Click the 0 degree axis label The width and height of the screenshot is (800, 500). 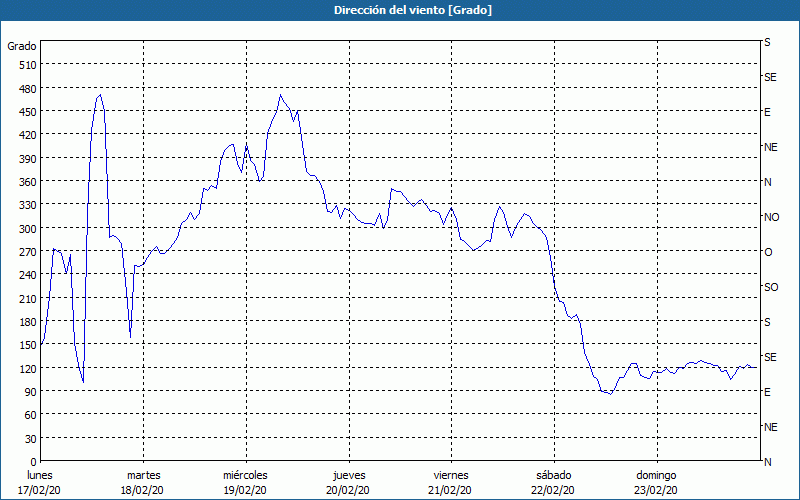tap(34, 462)
